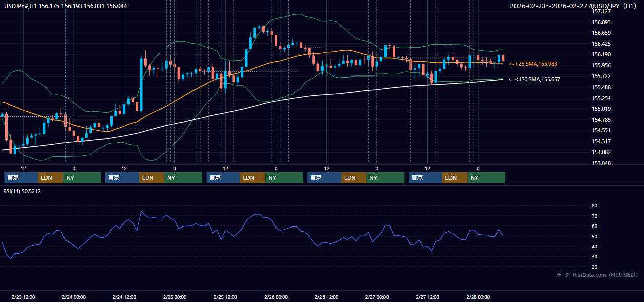Click the 156.425 price axis label

(601, 44)
